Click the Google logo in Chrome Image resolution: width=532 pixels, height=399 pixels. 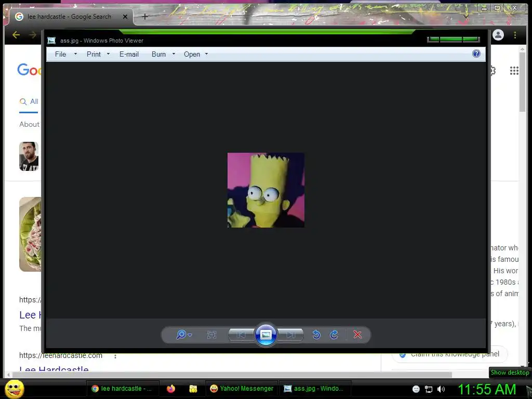click(29, 70)
